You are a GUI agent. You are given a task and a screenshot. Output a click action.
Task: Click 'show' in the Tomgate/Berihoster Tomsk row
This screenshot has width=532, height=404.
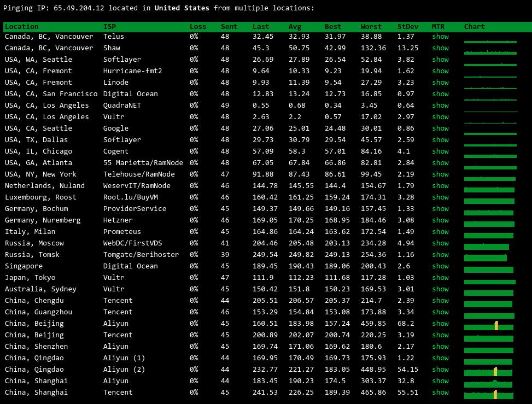(x=440, y=255)
